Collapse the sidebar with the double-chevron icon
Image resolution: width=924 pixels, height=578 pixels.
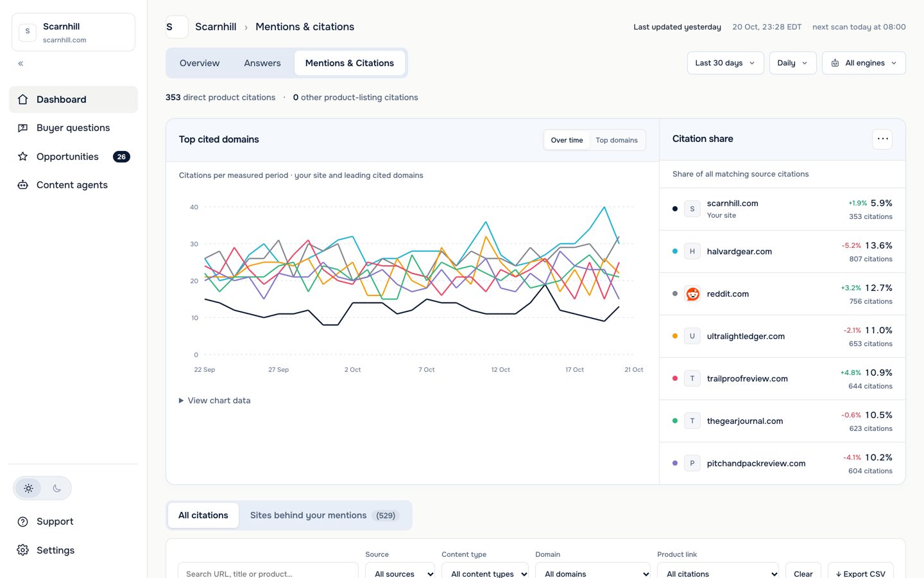click(x=21, y=64)
